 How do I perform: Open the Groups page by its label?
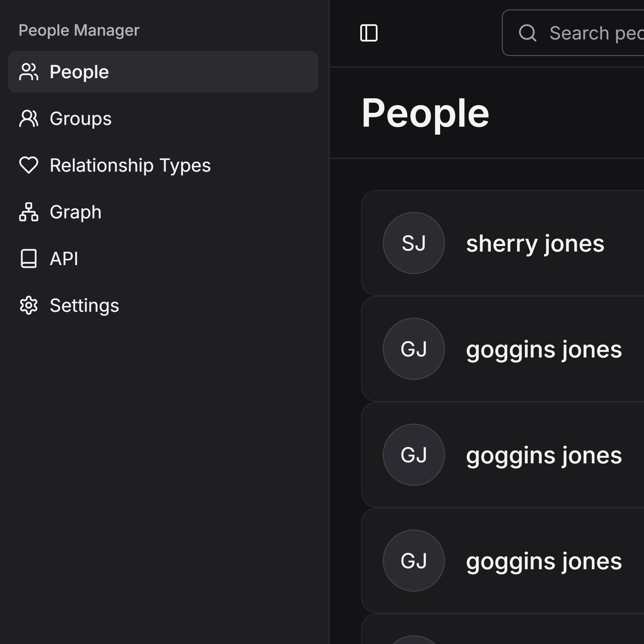pos(81,119)
